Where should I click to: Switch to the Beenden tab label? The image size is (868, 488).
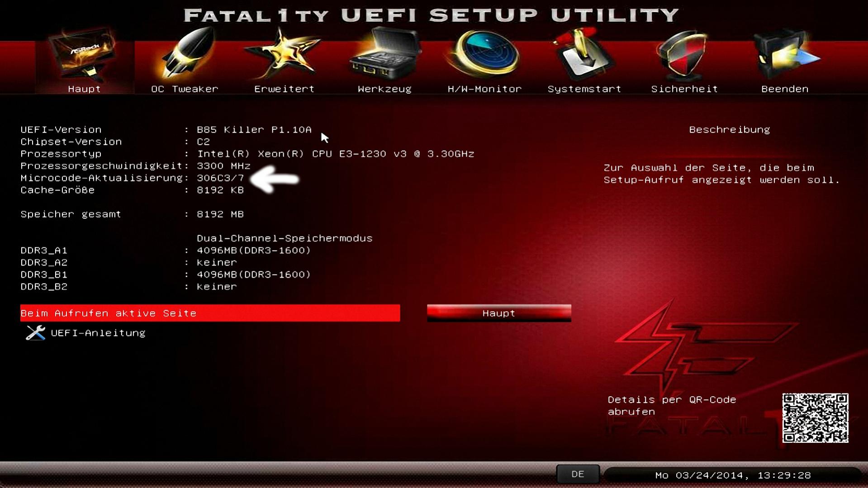click(785, 89)
